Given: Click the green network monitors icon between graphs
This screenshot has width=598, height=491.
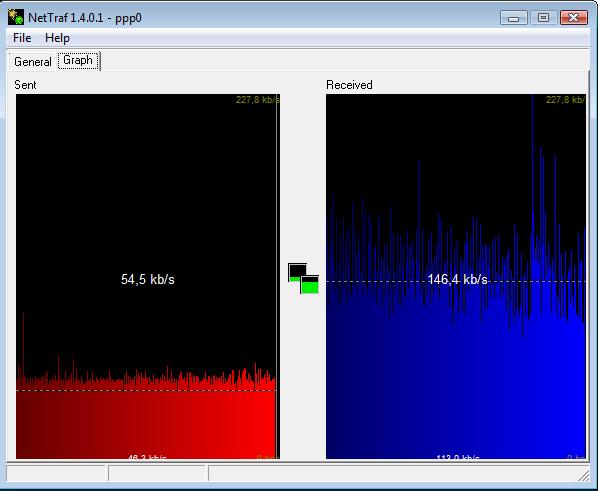Looking at the screenshot, I should 303,279.
